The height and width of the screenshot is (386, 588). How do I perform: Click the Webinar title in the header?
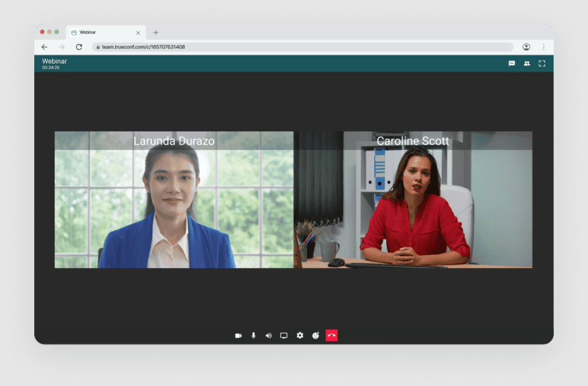point(55,61)
